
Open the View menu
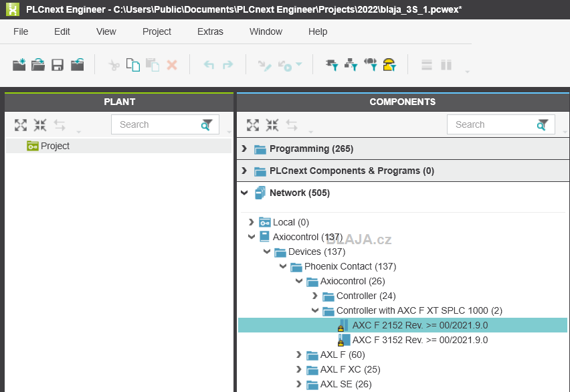106,31
